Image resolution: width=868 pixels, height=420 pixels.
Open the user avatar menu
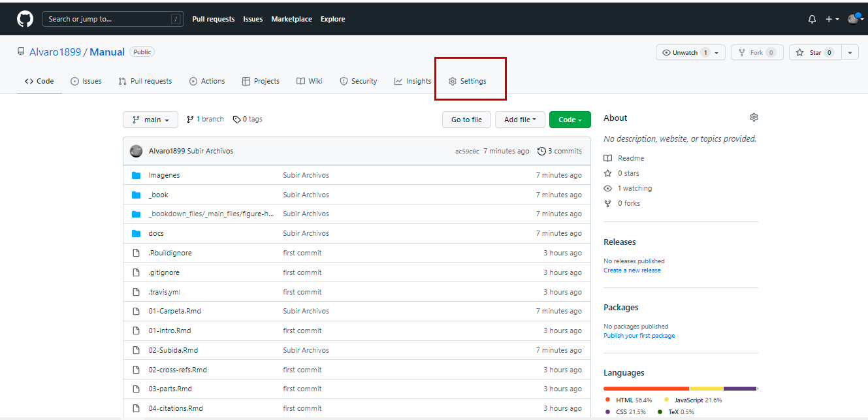855,18
